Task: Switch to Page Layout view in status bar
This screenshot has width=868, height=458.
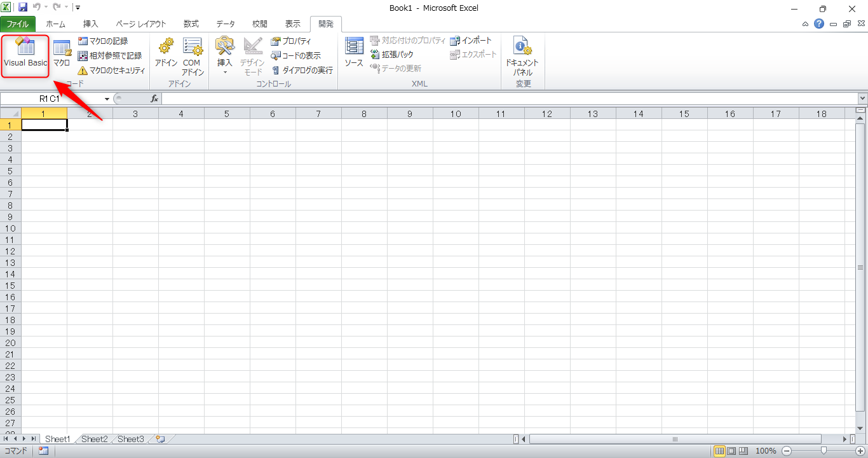Action: (x=732, y=451)
